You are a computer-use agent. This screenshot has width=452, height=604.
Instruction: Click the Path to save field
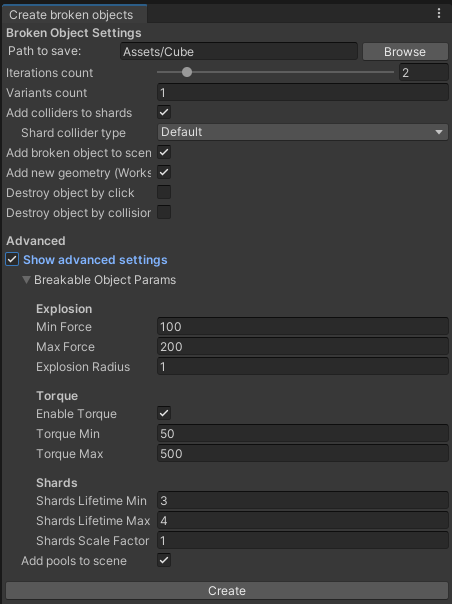[x=239, y=52]
